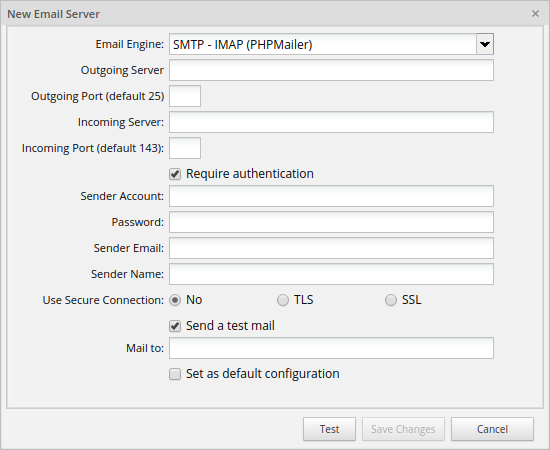Image resolution: width=550 pixels, height=450 pixels.
Task: Focus the Password input field
Action: point(331,222)
